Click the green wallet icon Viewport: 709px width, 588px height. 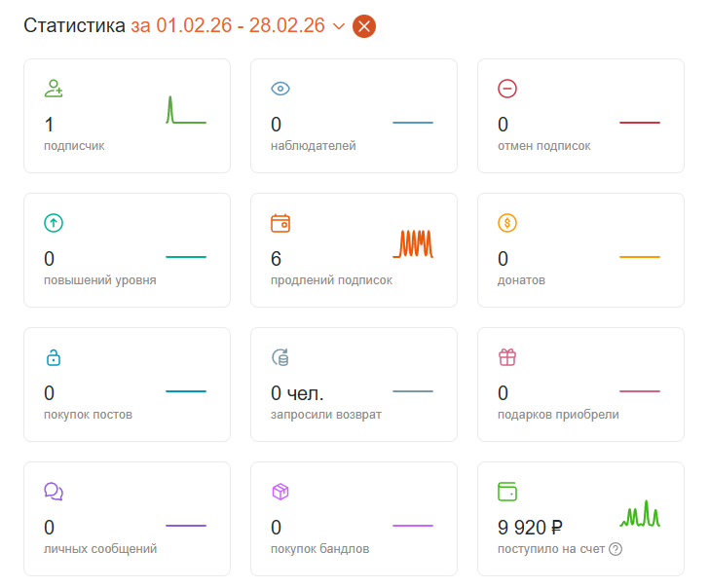click(507, 492)
